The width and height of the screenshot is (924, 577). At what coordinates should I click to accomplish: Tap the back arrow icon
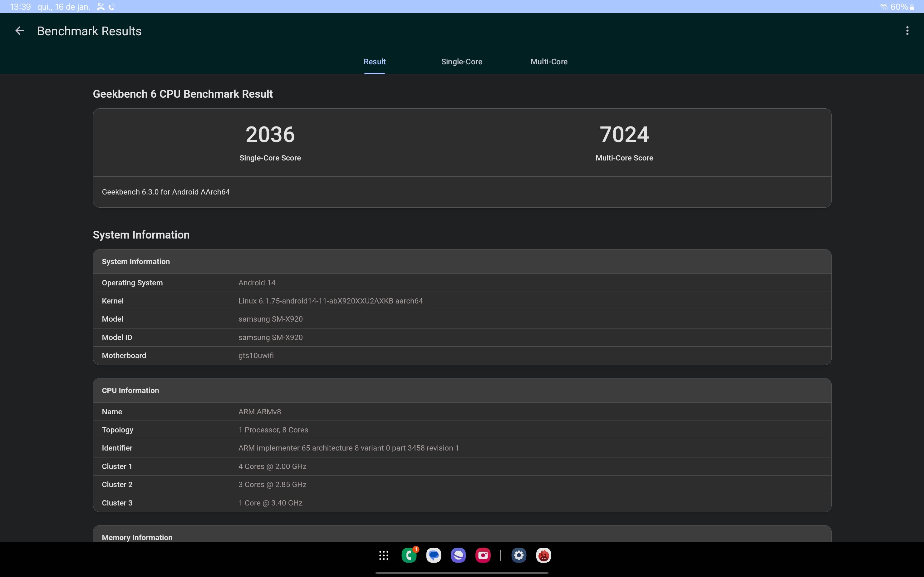pyautogui.click(x=19, y=31)
